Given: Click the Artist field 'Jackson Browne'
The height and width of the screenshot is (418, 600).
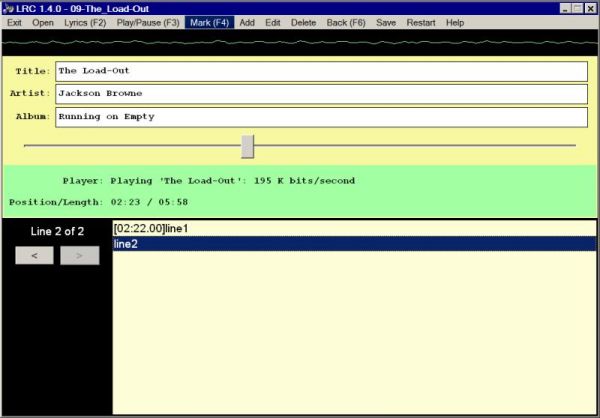Looking at the screenshot, I should click(321, 94).
